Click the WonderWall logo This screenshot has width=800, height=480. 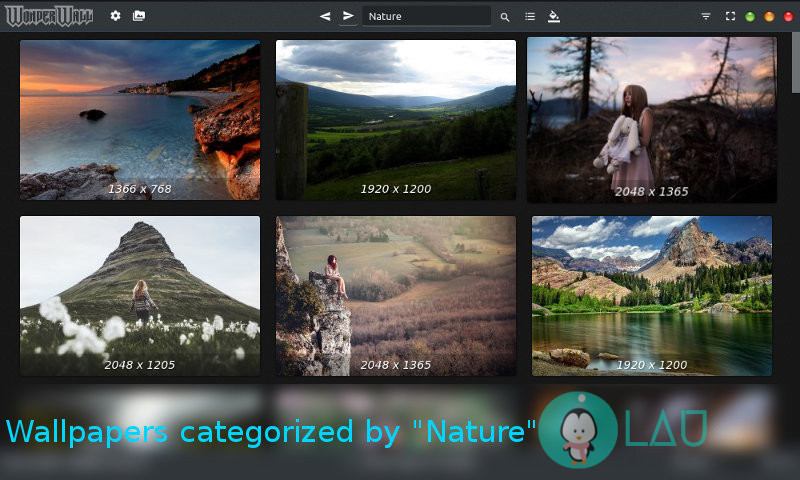tap(48, 16)
